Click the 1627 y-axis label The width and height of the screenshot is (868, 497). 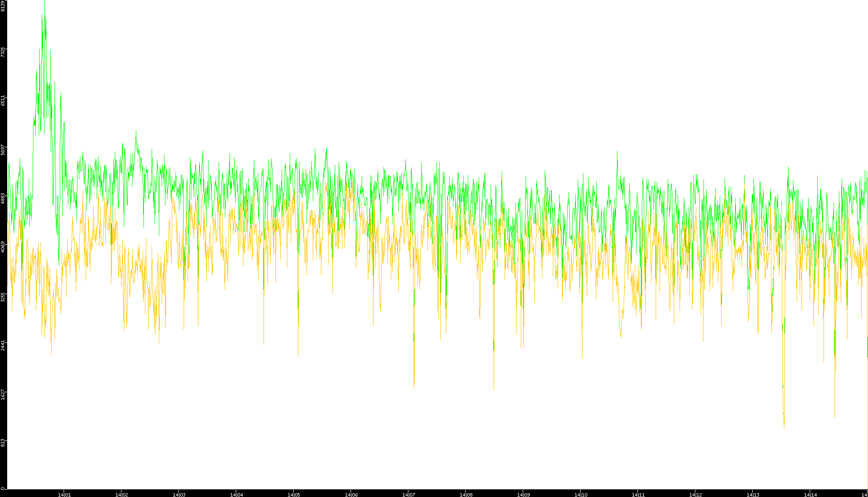click(x=3, y=394)
